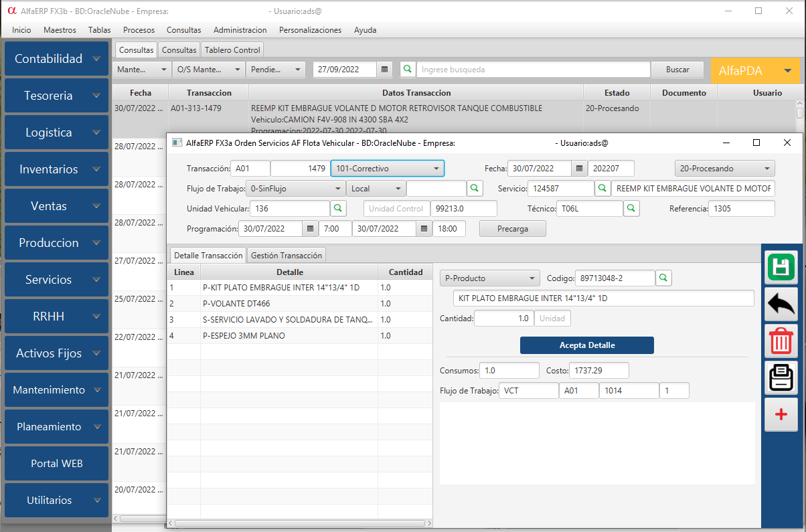Open calendar picker for Fecha field

click(580, 169)
